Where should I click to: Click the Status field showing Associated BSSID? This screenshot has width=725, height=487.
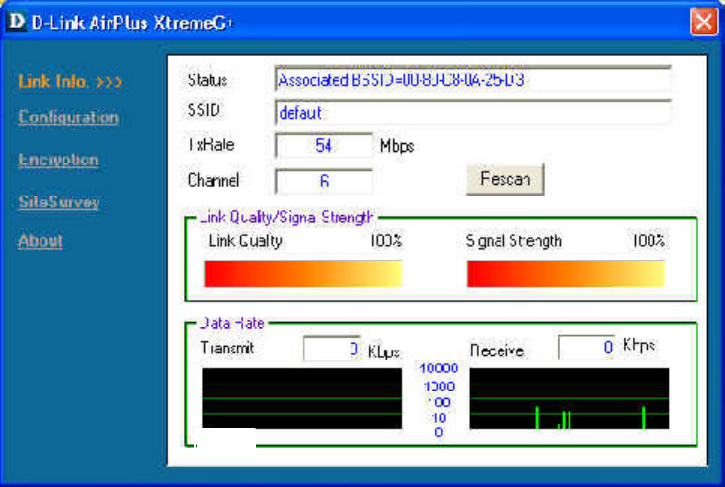point(473,80)
